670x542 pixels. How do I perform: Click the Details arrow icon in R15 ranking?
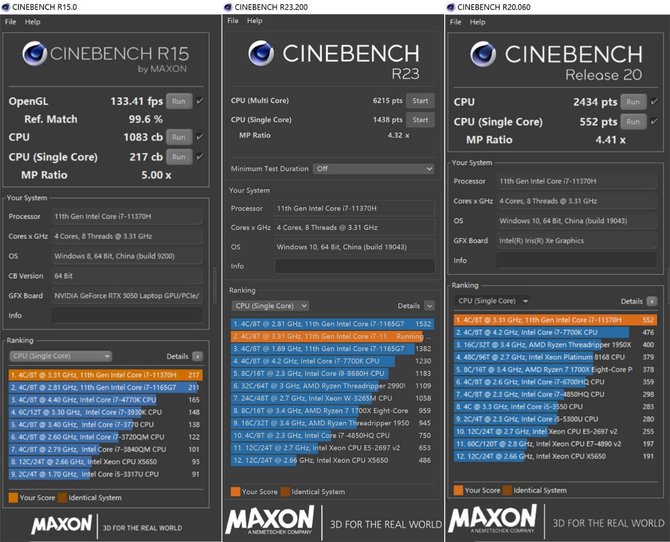point(198,355)
